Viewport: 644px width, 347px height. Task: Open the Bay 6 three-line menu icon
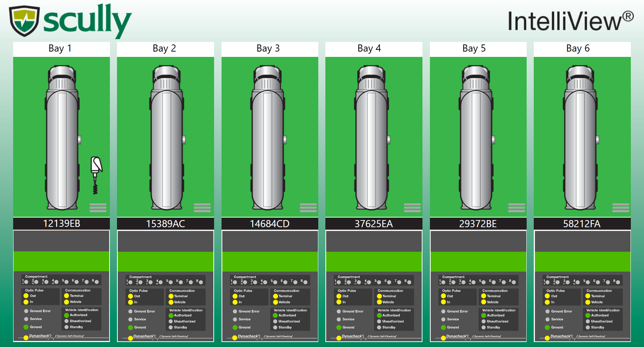[621, 208]
